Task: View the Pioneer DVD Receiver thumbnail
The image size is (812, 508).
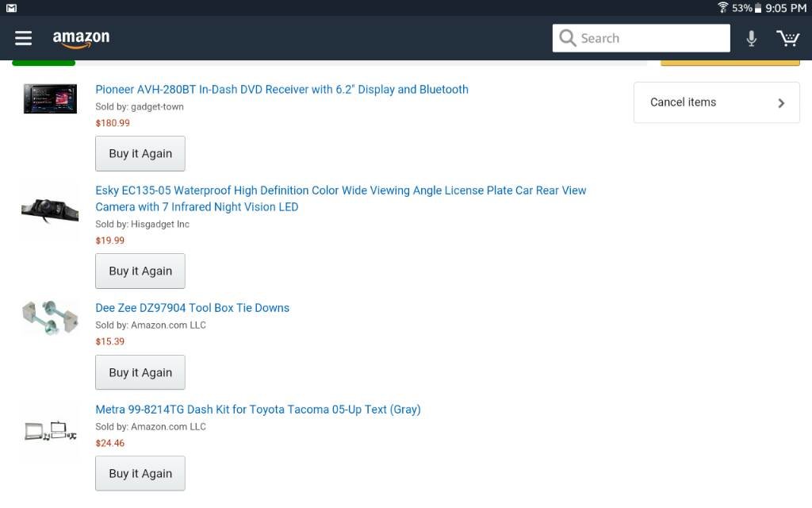Action: (x=50, y=99)
